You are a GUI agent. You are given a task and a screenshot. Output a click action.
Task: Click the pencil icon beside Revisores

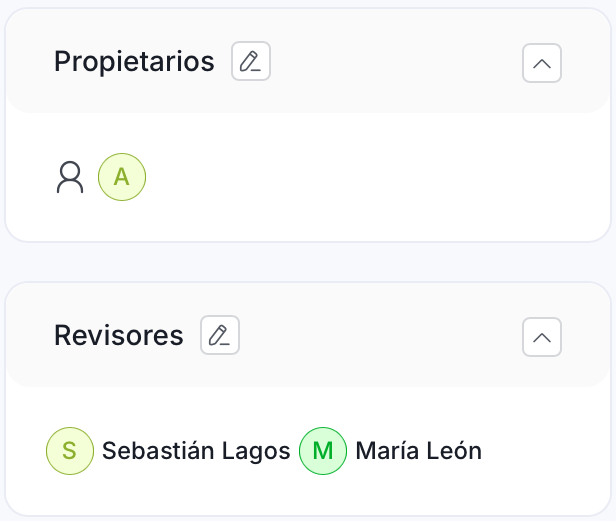220,336
